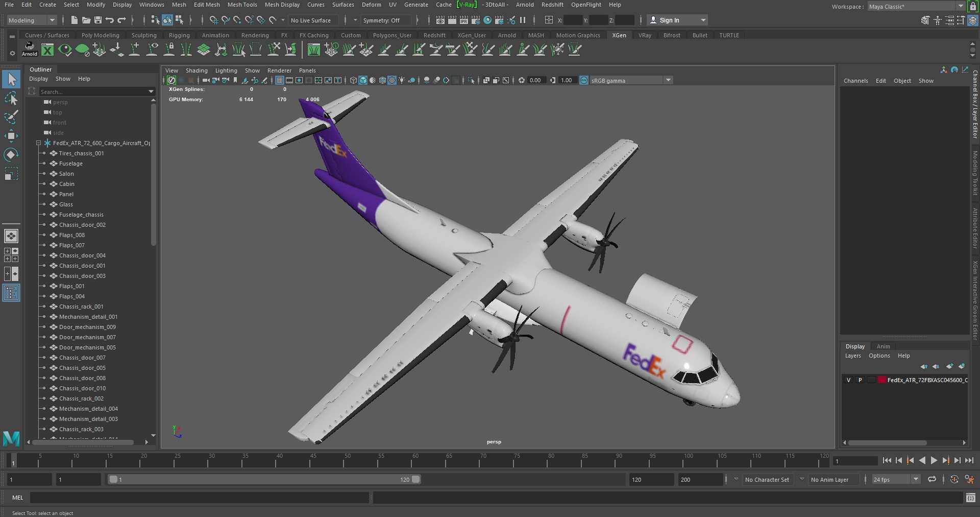Create a new scene from the toolbar

point(75,20)
